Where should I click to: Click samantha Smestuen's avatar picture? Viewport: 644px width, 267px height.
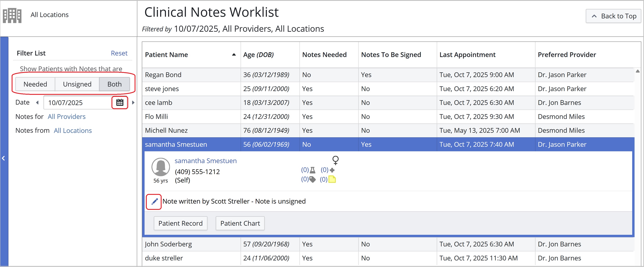click(x=161, y=167)
